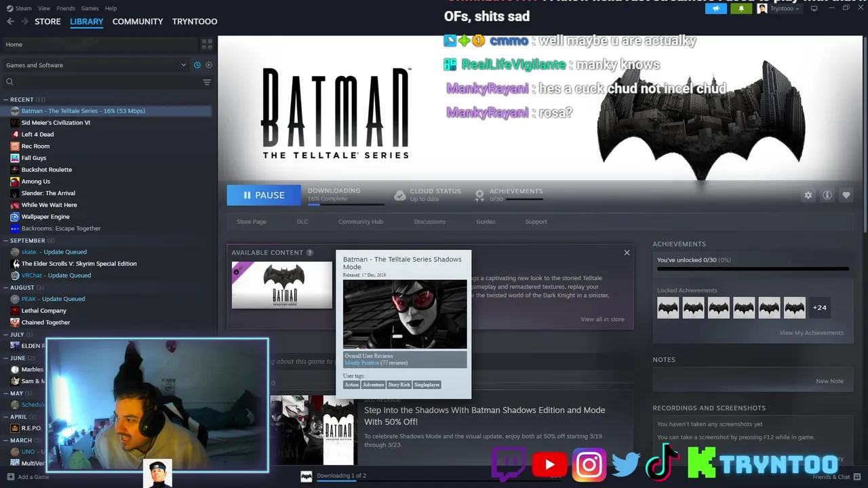The image size is (868, 488).
Task: Toggle sort by recent activity clock
Action: click(197, 65)
